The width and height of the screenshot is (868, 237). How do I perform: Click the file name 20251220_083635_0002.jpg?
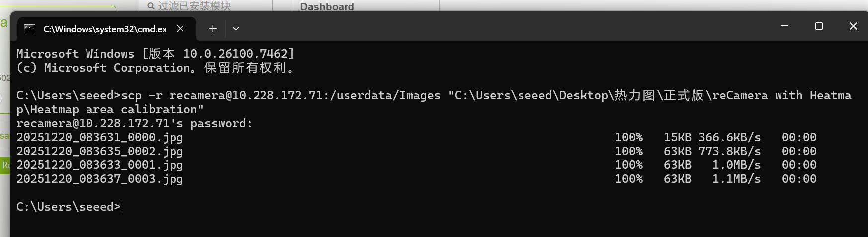[x=99, y=151]
